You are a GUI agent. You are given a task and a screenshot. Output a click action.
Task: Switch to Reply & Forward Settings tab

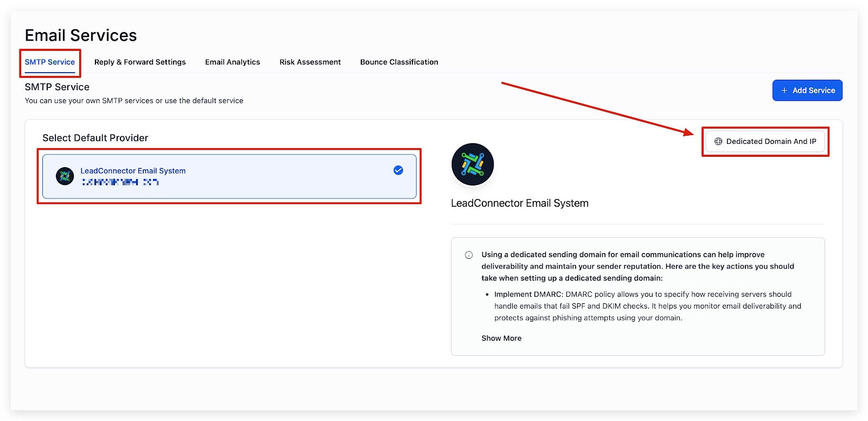coord(140,62)
